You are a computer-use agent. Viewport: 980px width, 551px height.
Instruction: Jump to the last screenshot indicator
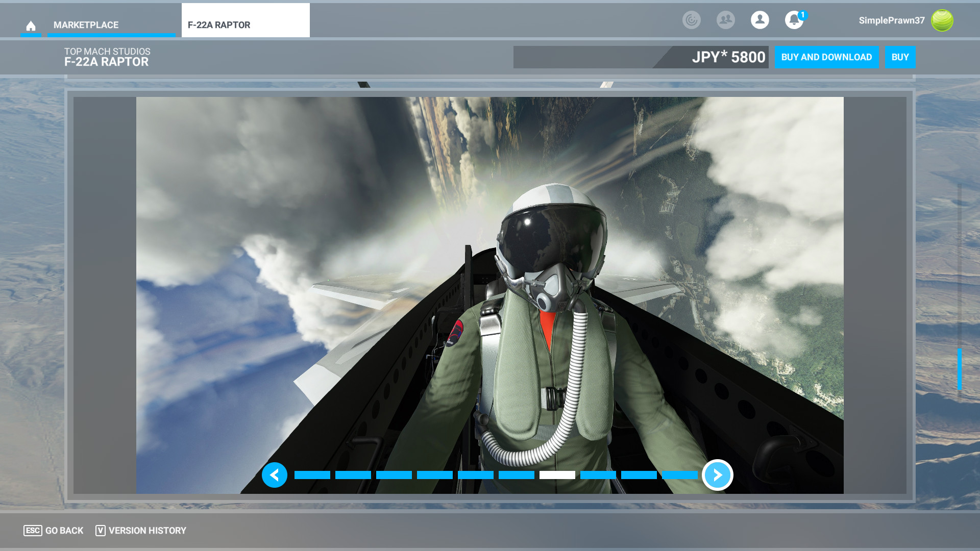tap(679, 475)
